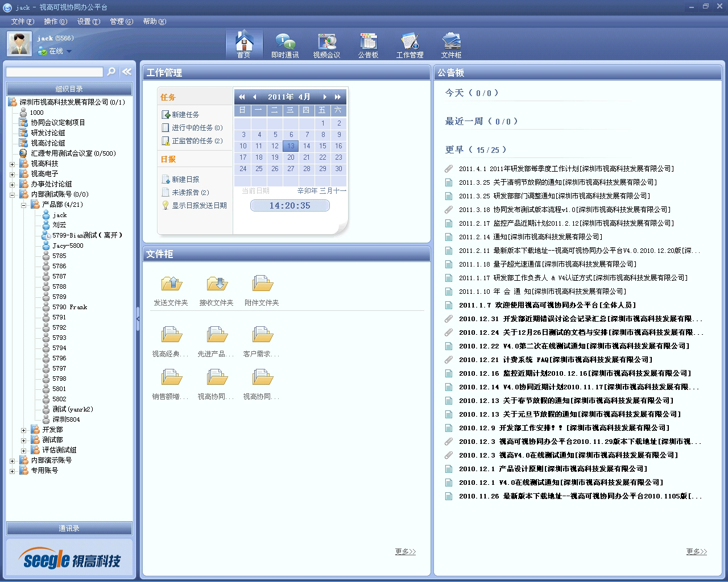Open the 帮助(H) menu
Image resolution: width=728 pixels, height=582 pixels.
click(154, 22)
